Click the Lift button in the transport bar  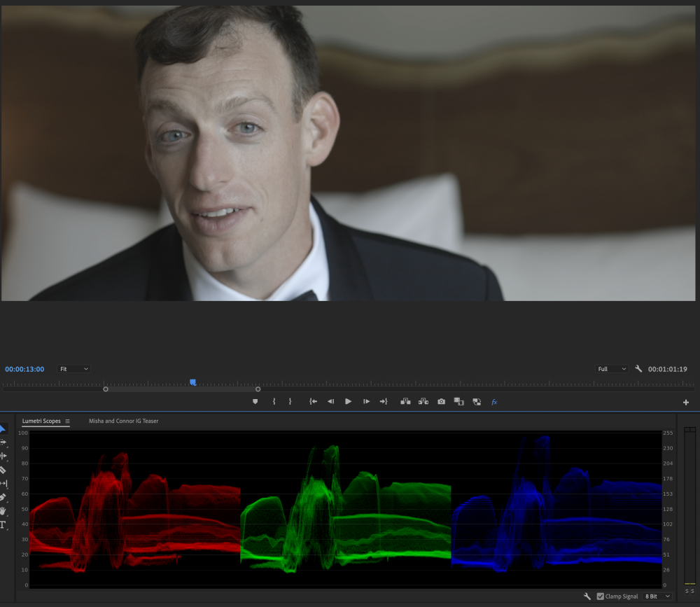click(405, 402)
